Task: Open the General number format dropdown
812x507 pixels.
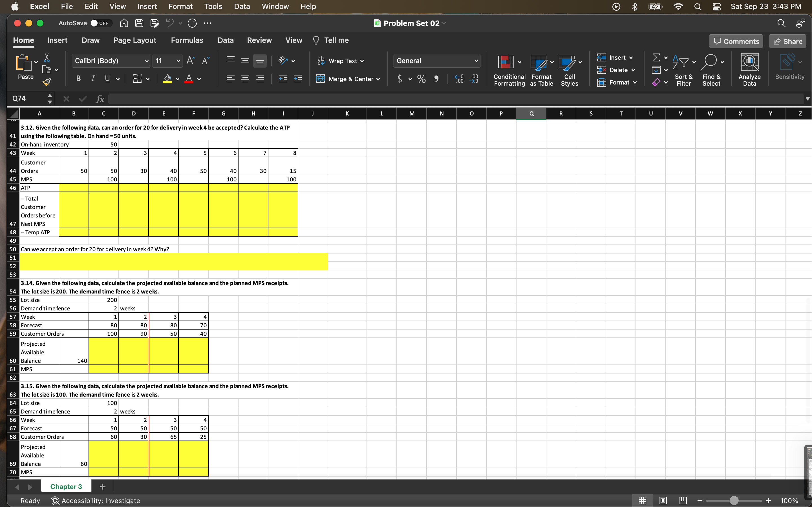Action: click(x=476, y=61)
